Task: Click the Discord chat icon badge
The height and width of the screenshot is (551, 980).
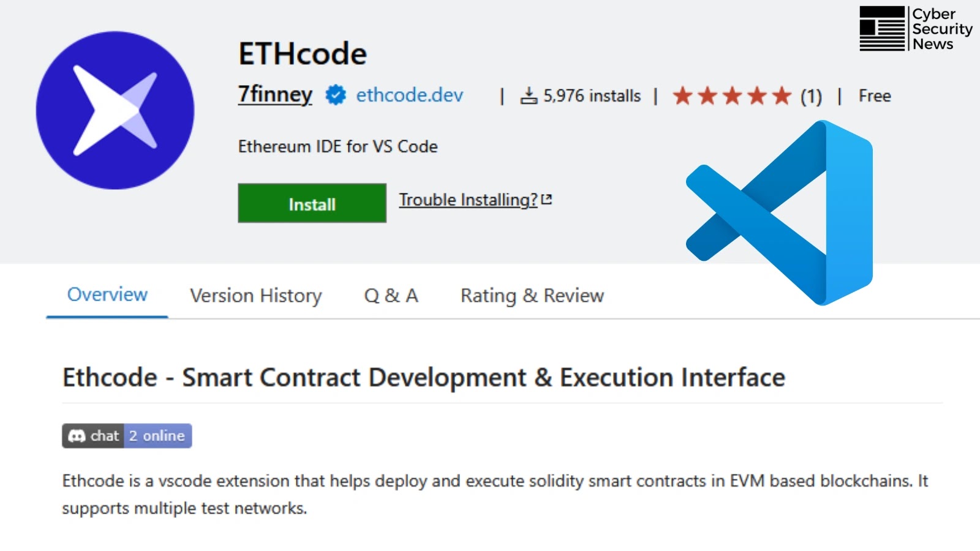Action: coord(78,436)
